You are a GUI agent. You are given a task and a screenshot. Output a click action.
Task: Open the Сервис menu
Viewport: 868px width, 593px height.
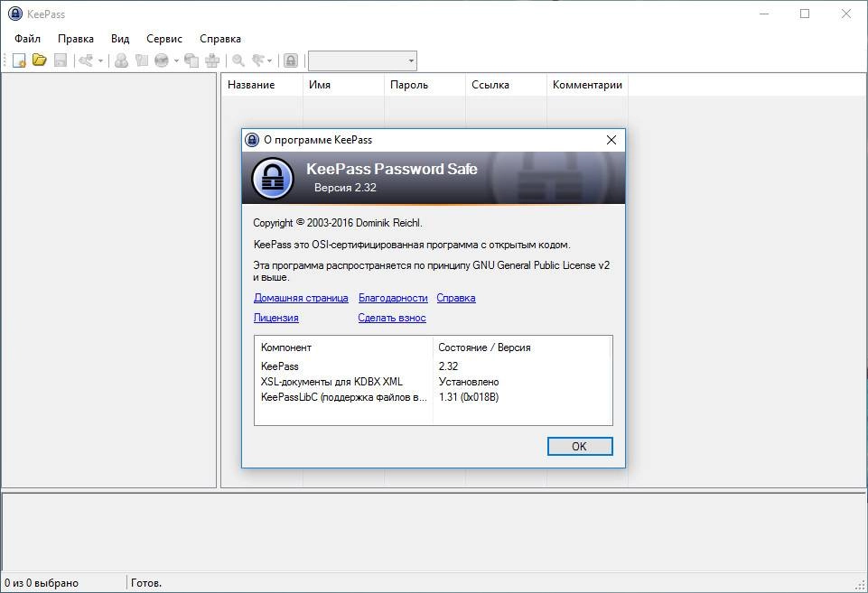point(163,39)
